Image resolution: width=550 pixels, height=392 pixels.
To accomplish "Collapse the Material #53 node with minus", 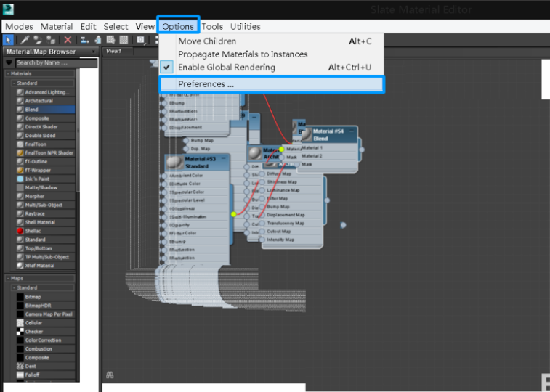I will pyautogui.click(x=224, y=159).
